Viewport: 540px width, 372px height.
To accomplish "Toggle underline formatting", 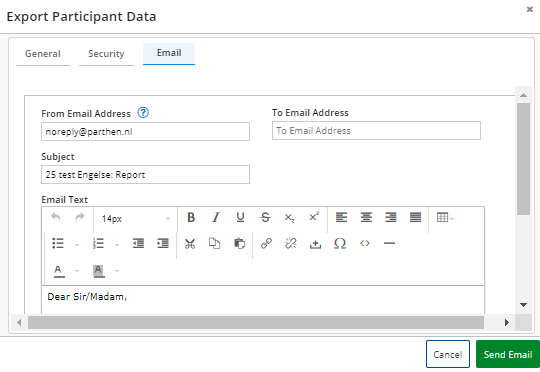I will (240, 218).
